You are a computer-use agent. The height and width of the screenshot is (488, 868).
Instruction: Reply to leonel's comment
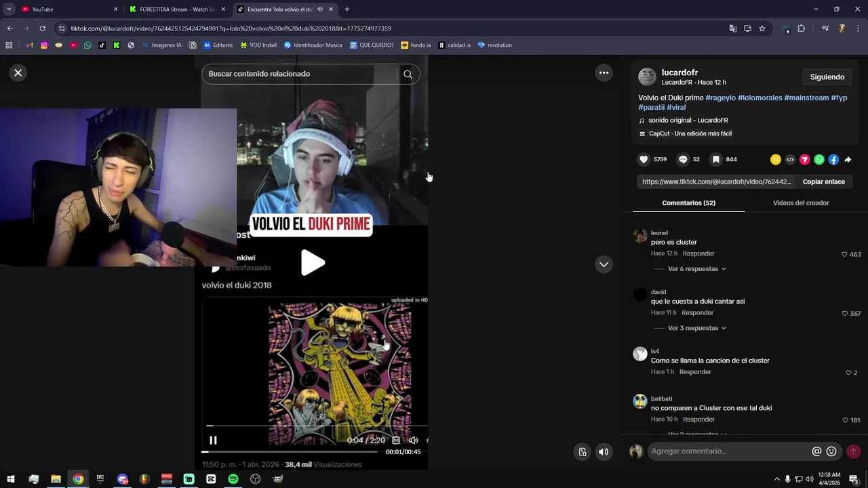pos(698,253)
